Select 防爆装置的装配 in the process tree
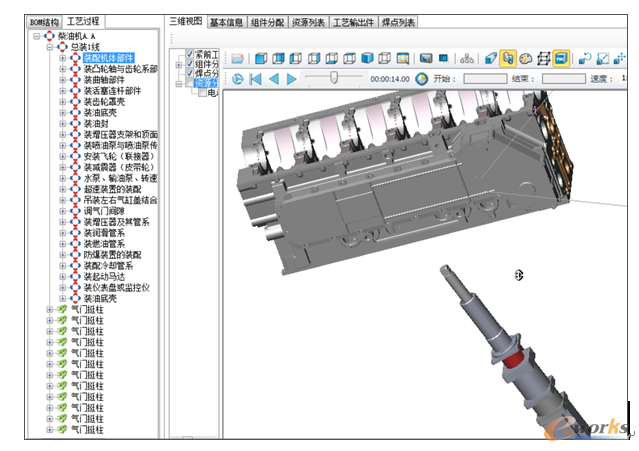The image size is (639, 451). tap(112, 255)
